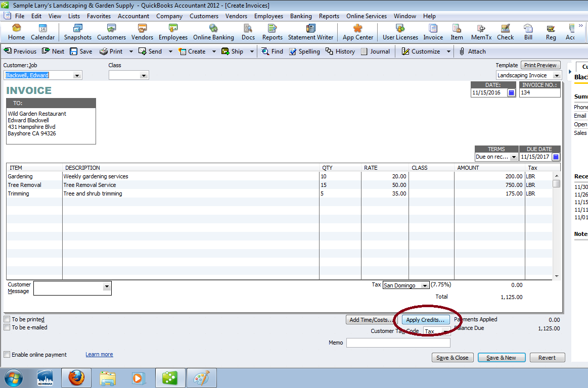Launch Statement Writer
588x388 pixels.
[x=310, y=32]
